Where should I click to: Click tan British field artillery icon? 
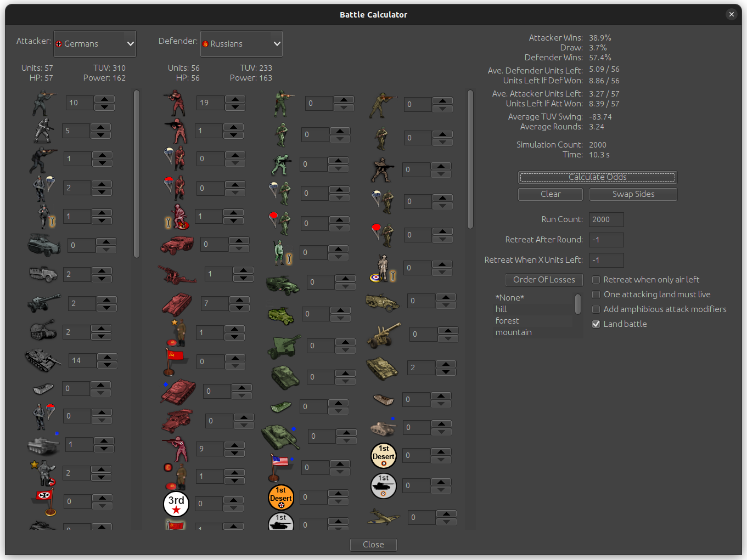point(384,335)
